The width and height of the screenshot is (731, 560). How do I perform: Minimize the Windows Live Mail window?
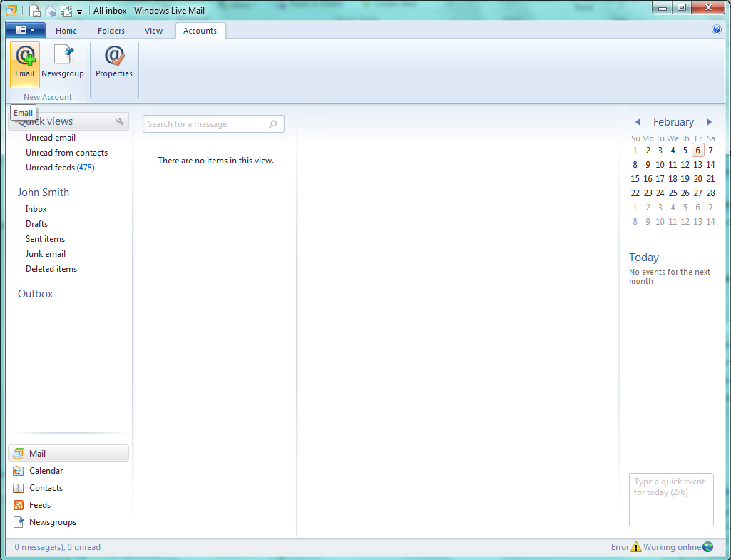click(662, 8)
